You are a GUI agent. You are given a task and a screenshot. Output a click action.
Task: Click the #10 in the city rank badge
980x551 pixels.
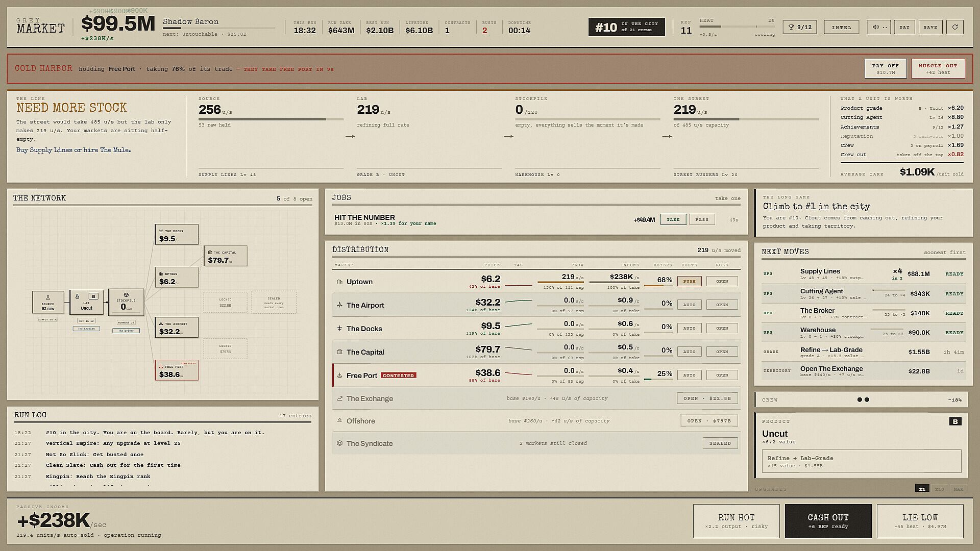[x=627, y=27]
